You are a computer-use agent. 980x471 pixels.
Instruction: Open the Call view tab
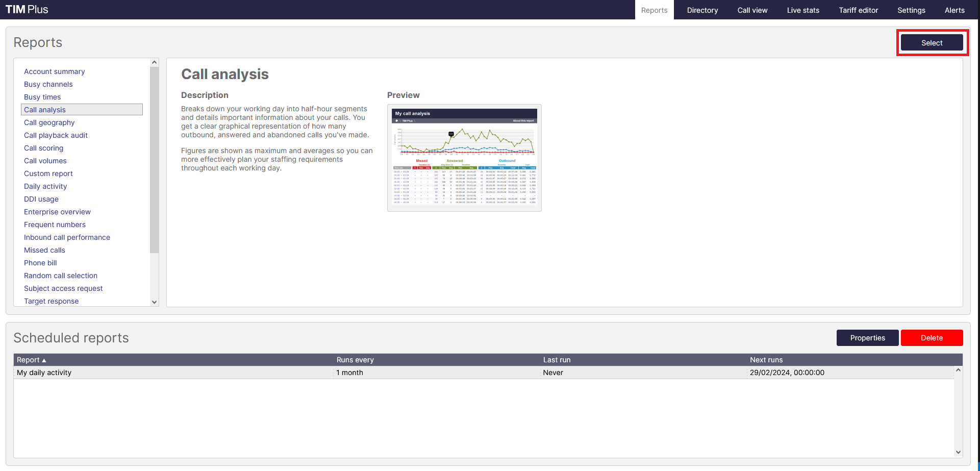point(752,10)
